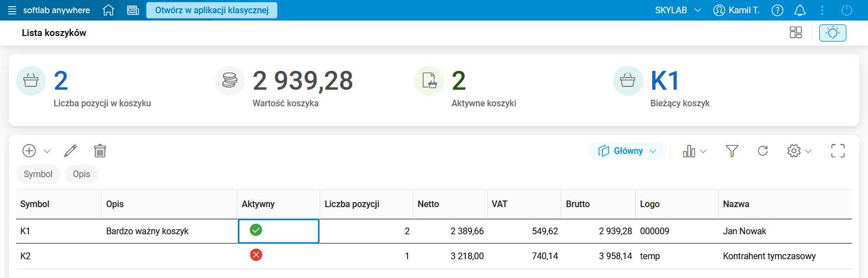Open the Główny view dropdown
Screen dimensions: 868x278
(627, 151)
